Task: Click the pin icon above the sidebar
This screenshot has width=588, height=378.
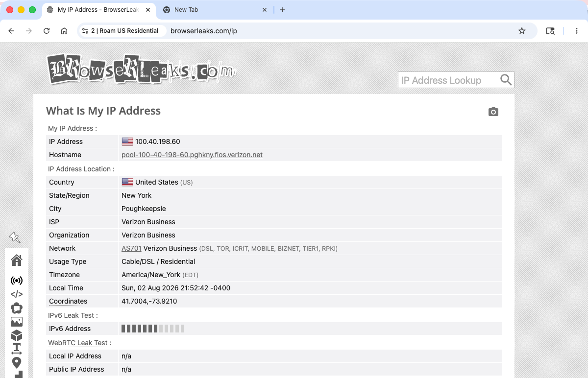Action: click(x=15, y=237)
